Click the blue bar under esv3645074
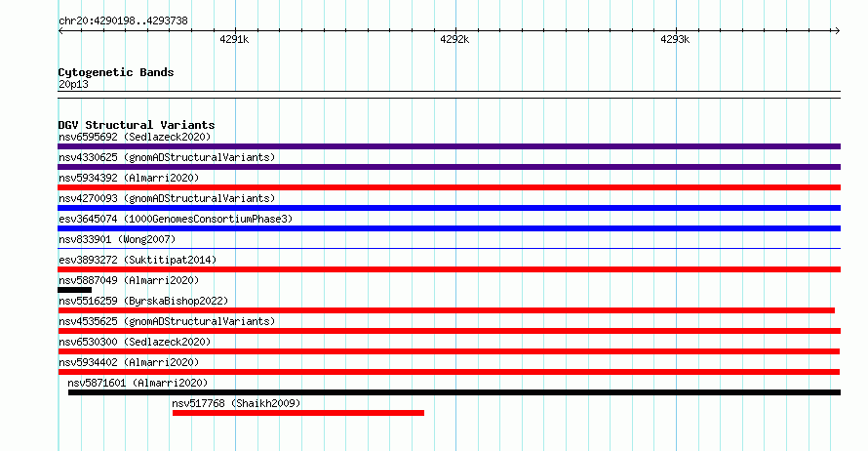Viewport: 868px width, 451px height. coord(449,228)
